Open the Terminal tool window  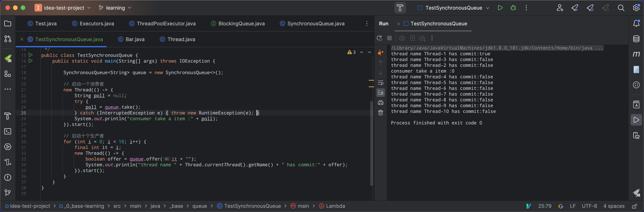[x=8, y=131]
